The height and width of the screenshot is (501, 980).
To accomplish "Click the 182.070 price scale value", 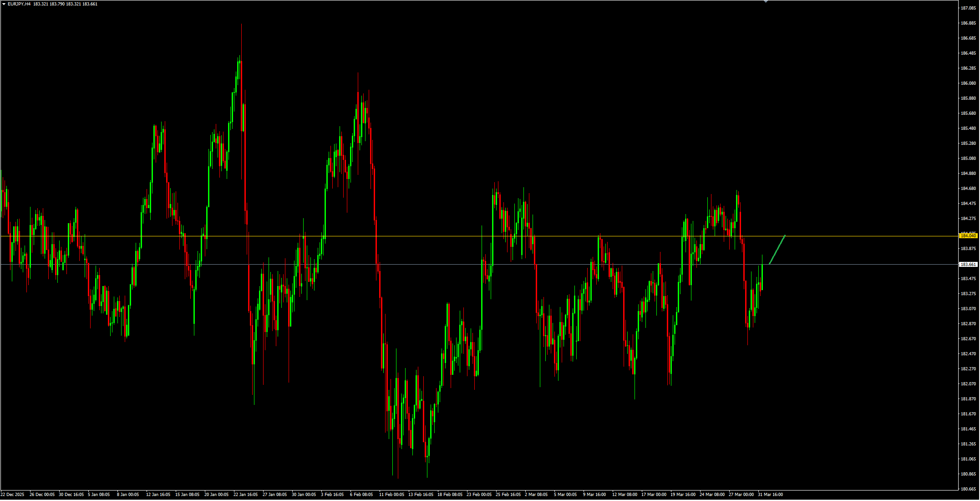I will pos(969,384).
